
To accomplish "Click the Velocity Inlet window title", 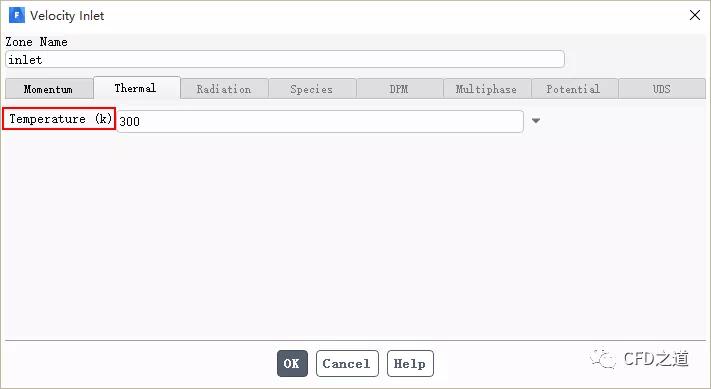I will coord(67,16).
